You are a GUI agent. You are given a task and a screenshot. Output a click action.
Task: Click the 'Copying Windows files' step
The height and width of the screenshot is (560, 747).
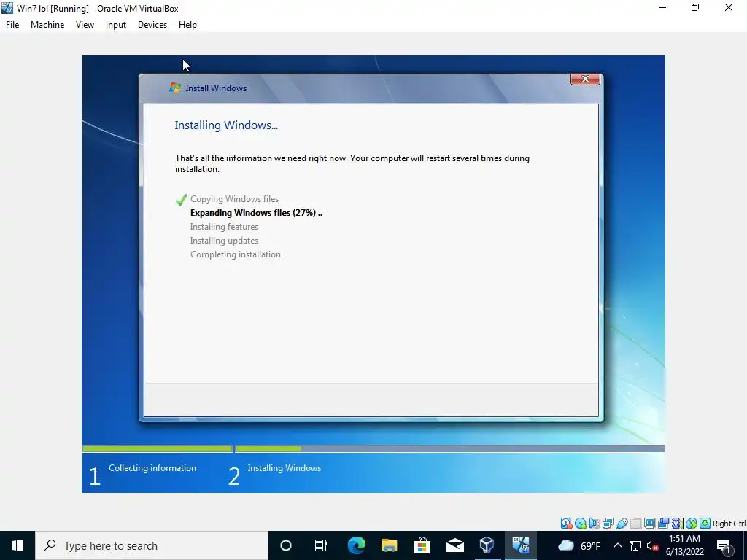click(234, 199)
